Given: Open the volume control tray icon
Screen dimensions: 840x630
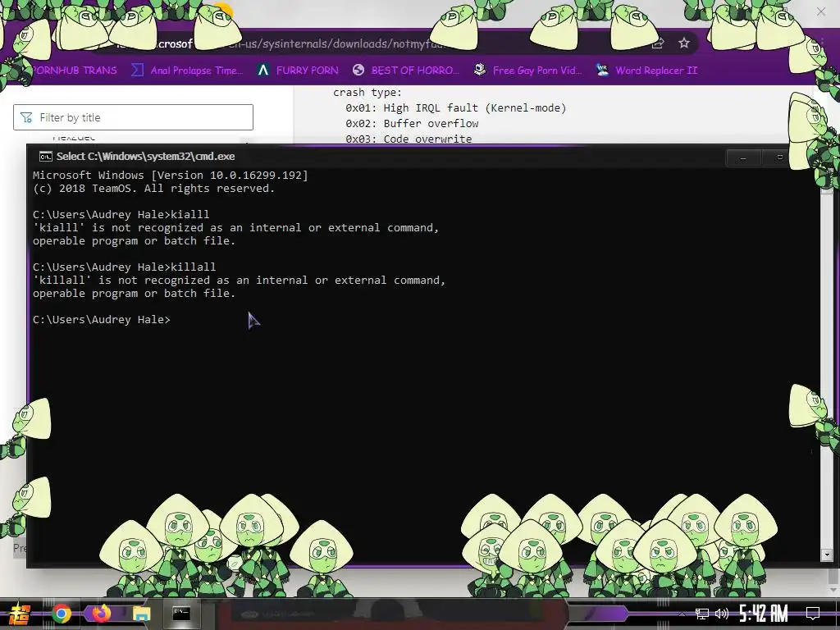Looking at the screenshot, I should click(722, 614).
